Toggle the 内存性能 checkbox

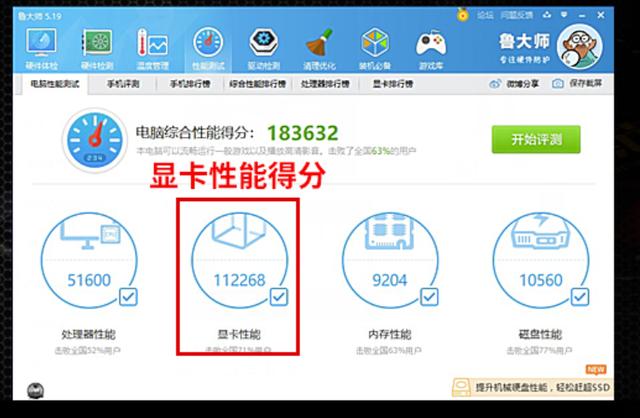(429, 297)
